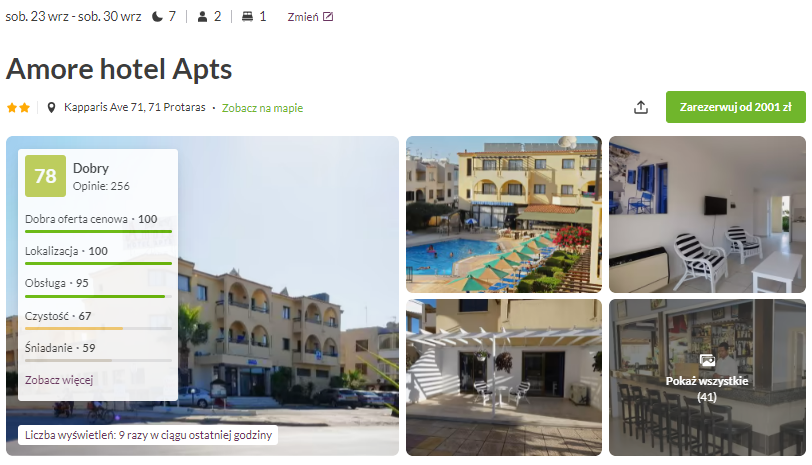Reserve with Zarezerwuj od 2001 zł button
This screenshot has width=812, height=465.
coord(735,107)
